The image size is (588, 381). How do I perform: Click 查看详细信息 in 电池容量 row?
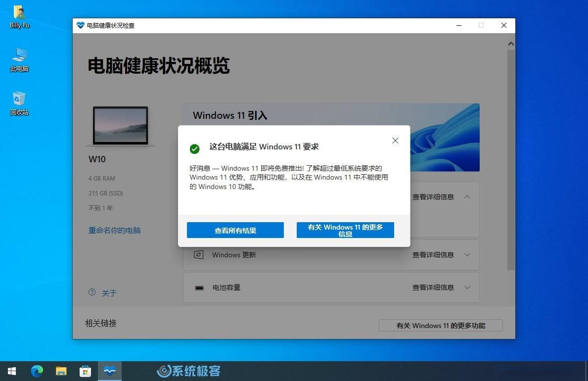[433, 287]
